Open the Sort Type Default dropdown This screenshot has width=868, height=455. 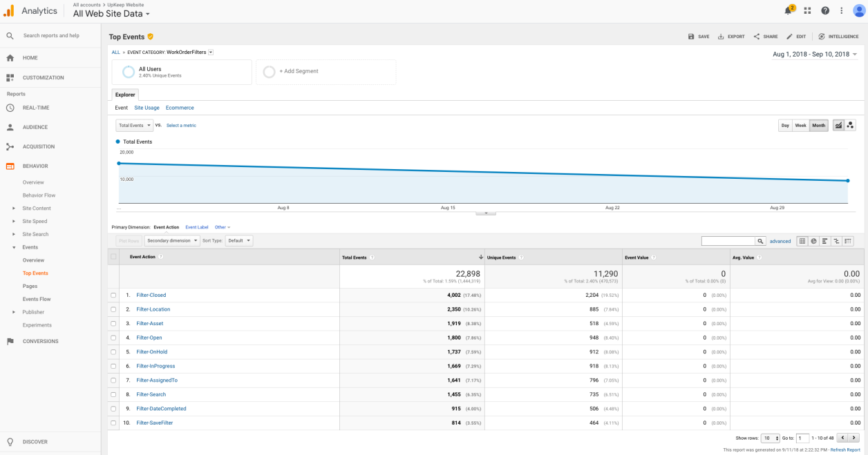click(239, 241)
